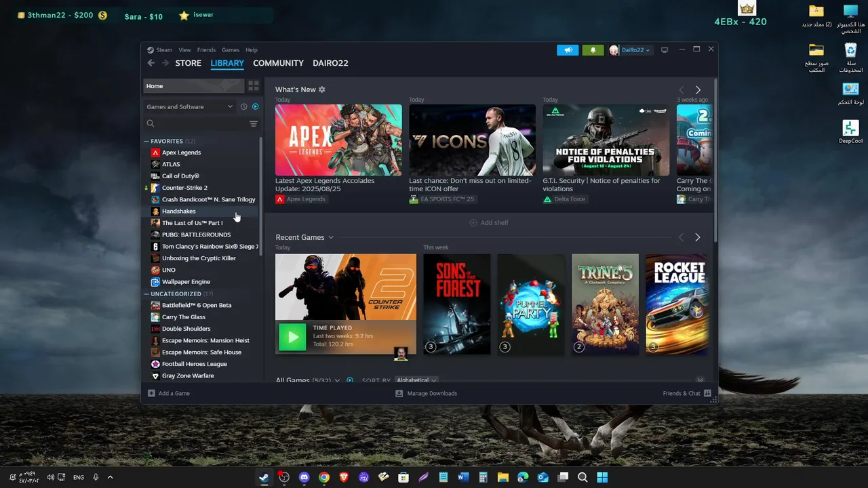Viewport: 868px width, 488px height.
Task: Open the Games menu
Action: [x=231, y=50]
